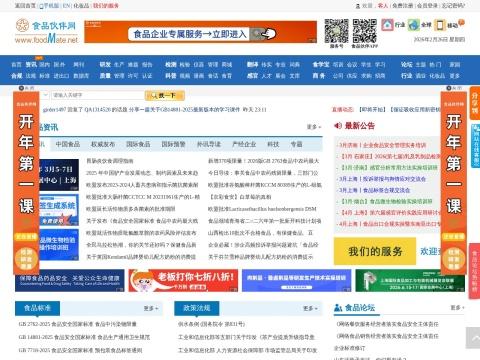The width and height of the screenshot is (480, 360).
Task: Open the orange 分享 side tab
Action: point(475,103)
